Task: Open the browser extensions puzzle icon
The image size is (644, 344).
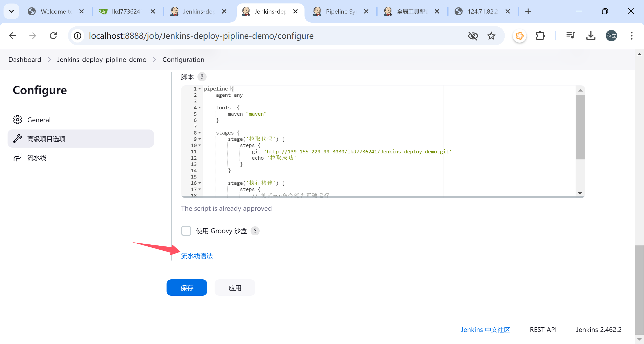Action: (540, 36)
